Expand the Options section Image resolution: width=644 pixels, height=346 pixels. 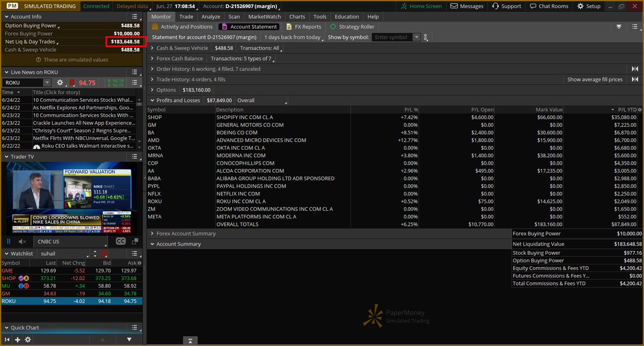click(x=152, y=90)
